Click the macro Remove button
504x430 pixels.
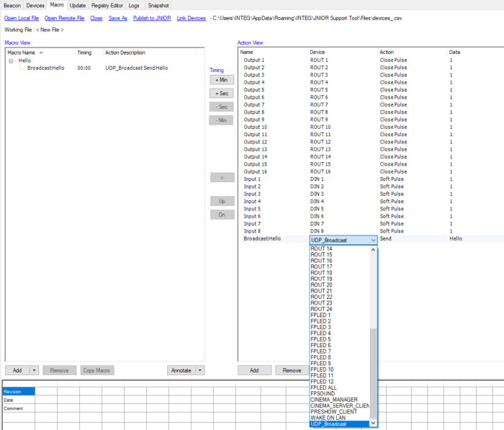coord(60,370)
